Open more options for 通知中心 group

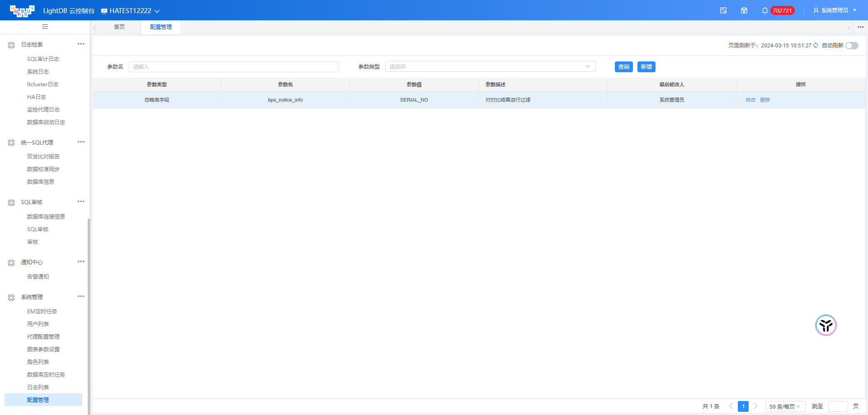tap(81, 261)
